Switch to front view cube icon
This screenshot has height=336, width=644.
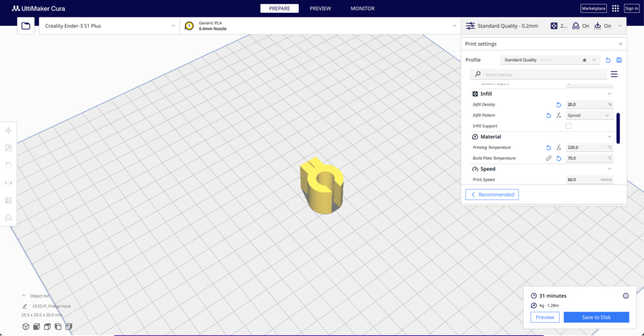coord(36,327)
